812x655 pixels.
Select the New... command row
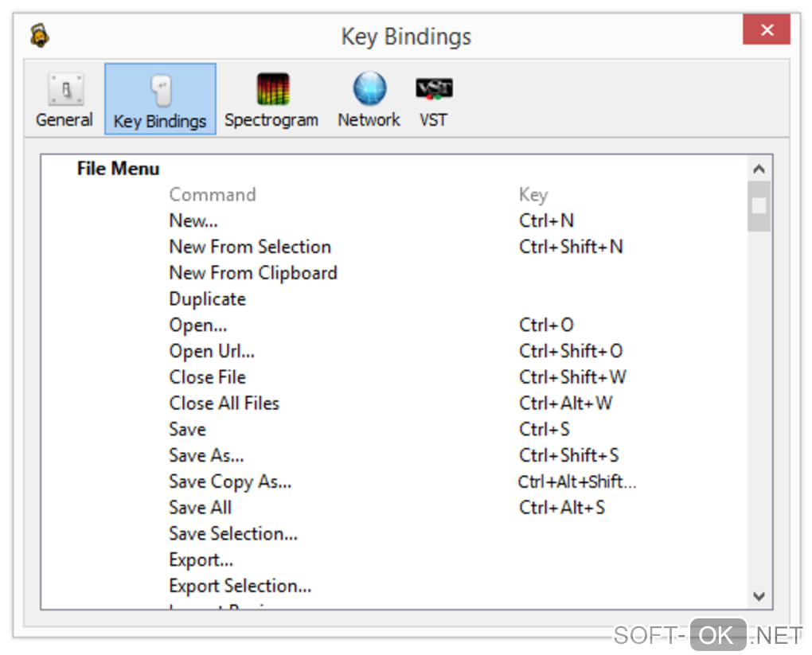tap(193, 220)
